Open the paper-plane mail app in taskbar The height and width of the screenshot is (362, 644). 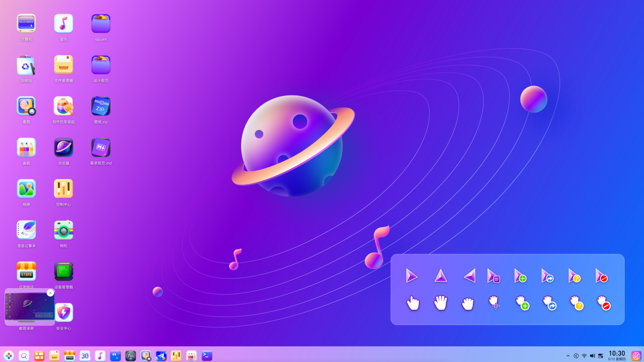[161, 356]
